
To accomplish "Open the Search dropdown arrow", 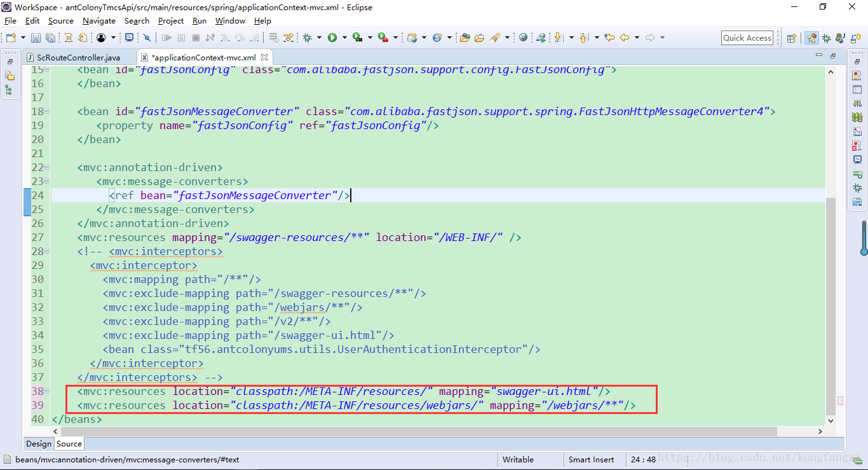I will 507,38.
